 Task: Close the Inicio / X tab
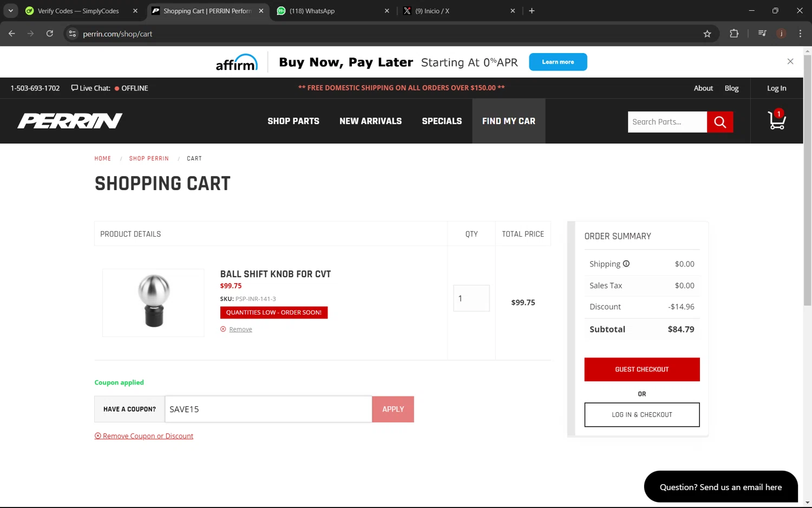(513, 11)
